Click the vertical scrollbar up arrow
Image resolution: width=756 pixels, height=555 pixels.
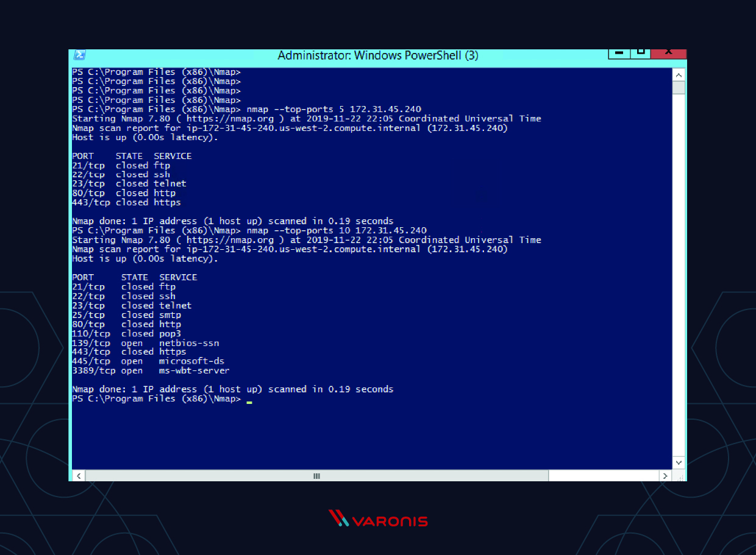(679, 74)
